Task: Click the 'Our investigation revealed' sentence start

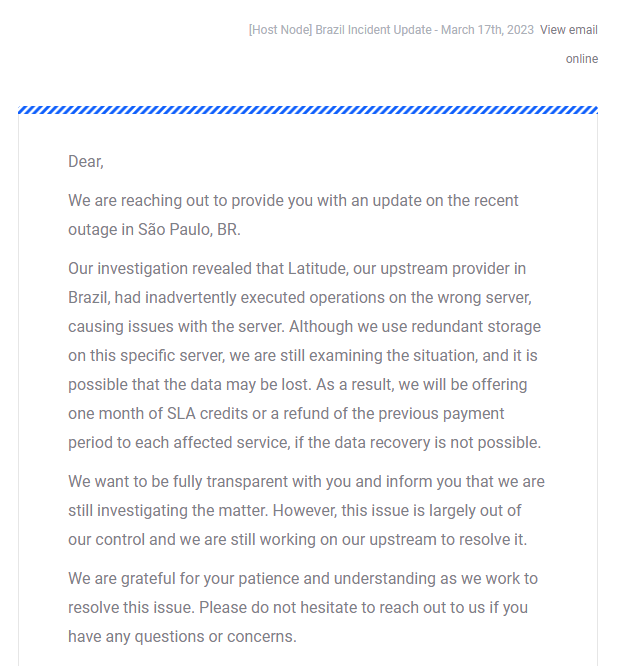Action: [x=175, y=269]
